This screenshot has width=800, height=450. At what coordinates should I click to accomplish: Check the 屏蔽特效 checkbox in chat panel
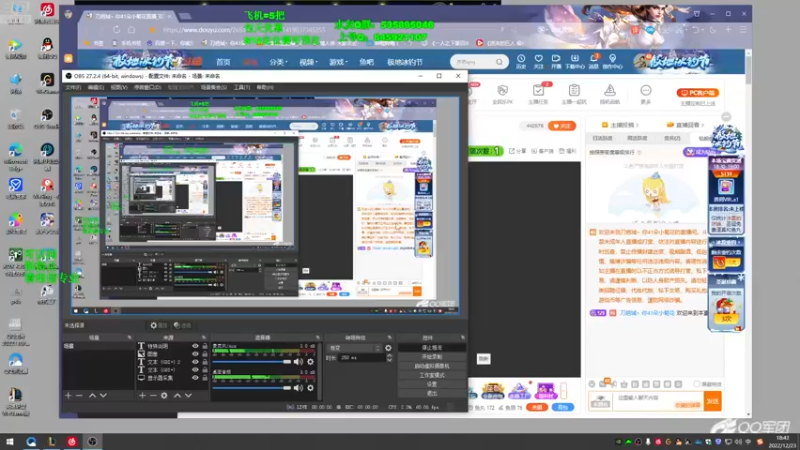[x=697, y=384]
